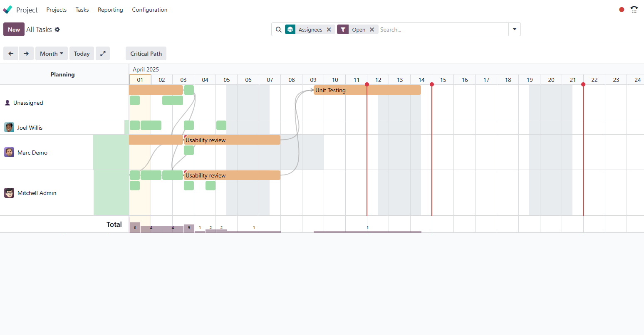The width and height of the screenshot is (644, 335).
Task: Create a New task
Action: pyautogui.click(x=14, y=30)
